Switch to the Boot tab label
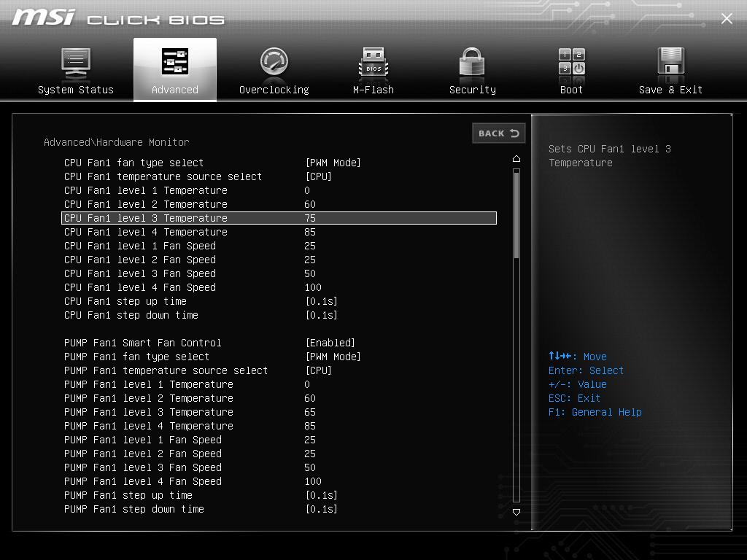This screenshot has height=560, width=747. click(571, 90)
